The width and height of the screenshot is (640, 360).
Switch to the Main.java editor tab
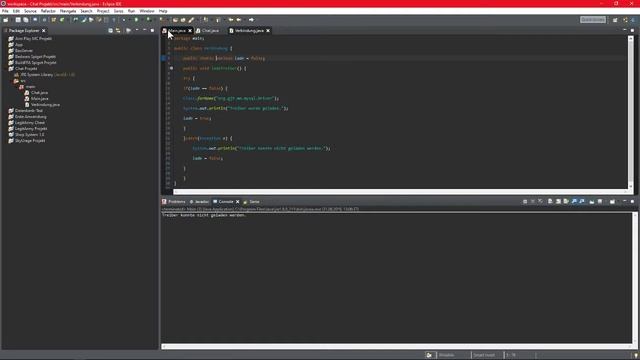[x=176, y=31]
